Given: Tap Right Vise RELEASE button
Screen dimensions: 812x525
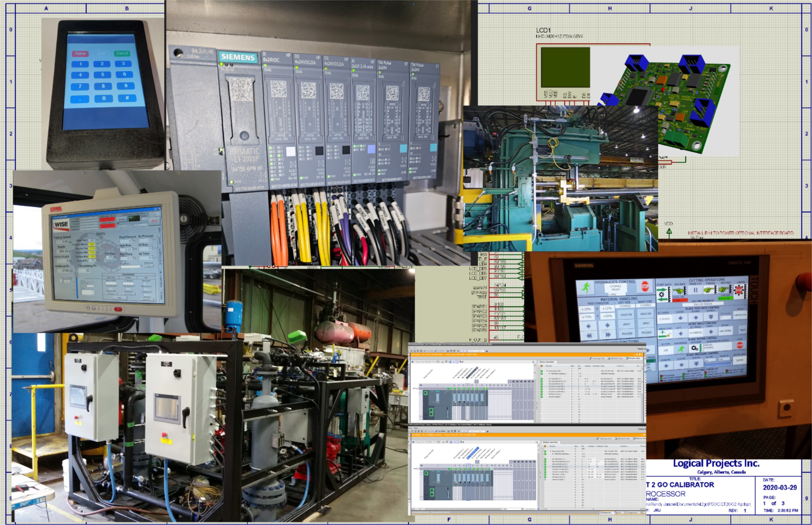Looking at the screenshot, I should [647, 333].
